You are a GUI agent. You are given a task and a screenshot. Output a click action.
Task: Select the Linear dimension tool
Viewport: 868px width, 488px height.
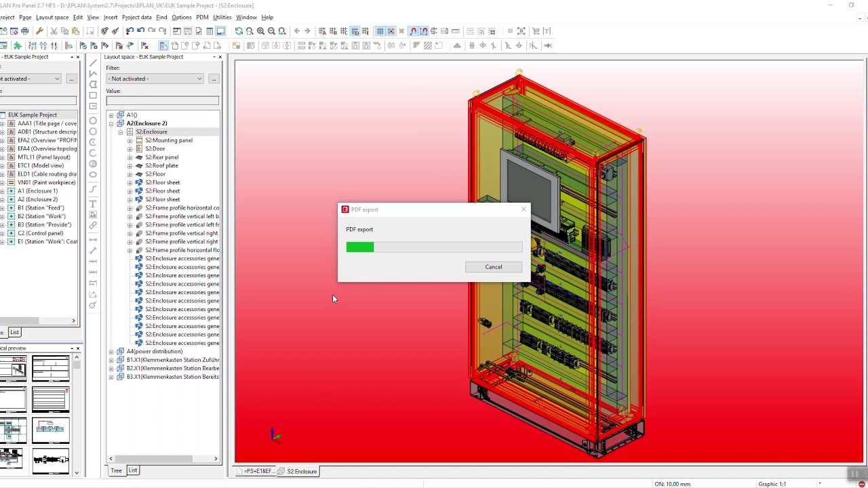click(x=93, y=240)
